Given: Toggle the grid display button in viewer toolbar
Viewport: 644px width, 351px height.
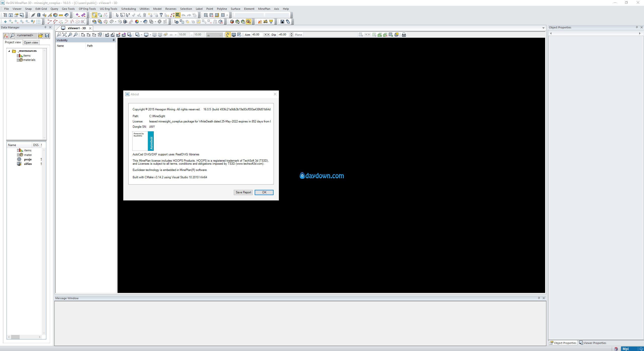Looking at the screenshot, I should coord(234,35).
